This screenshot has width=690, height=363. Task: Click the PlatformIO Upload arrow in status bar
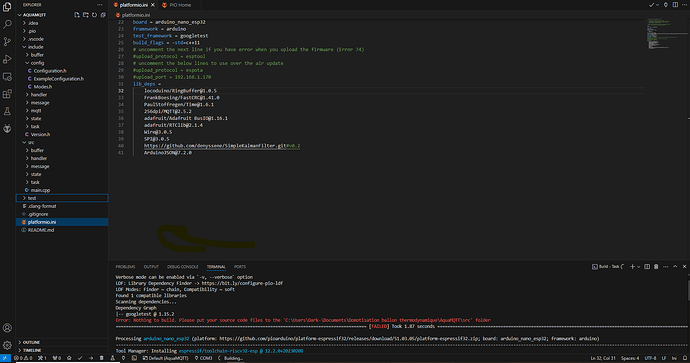[91, 358]
